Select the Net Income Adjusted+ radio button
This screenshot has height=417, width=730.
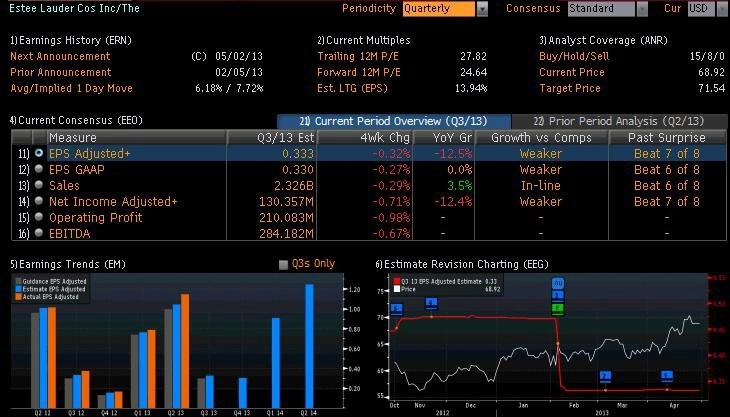click(x=39, y=201)
